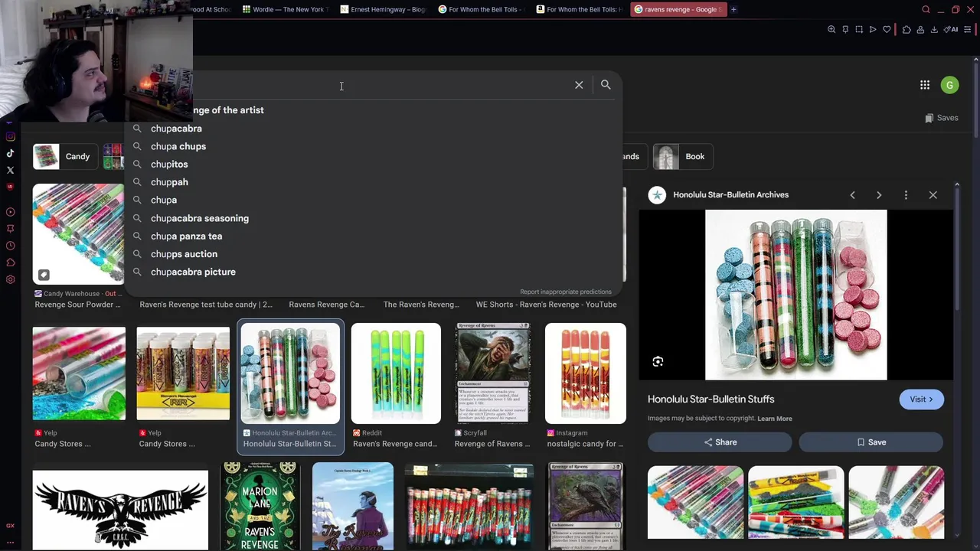Open the preview panel three-dot menu
980x551 pixels.
coord(906,195)
